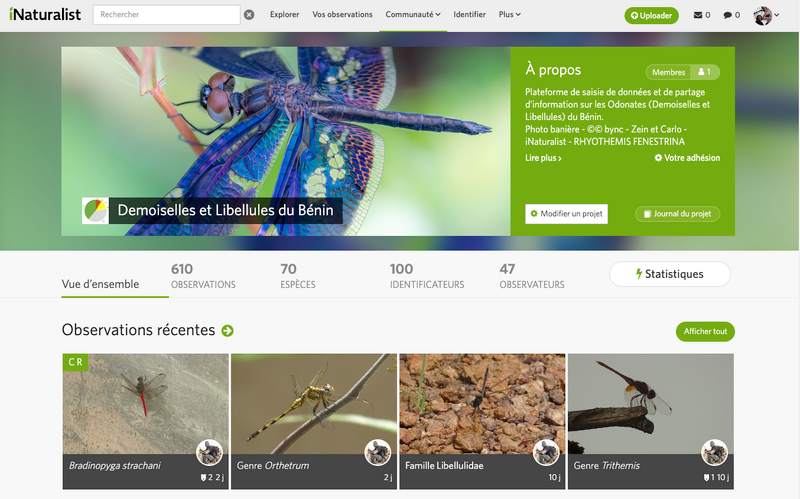Screen dimensions: 800x499
Task: Click the Afficher tout button
Action: pyautogui.click(x=705, y=331)
